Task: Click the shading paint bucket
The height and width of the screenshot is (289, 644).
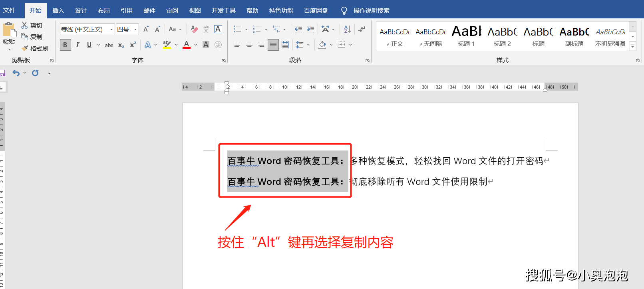Action: click(x=322, y=45)
